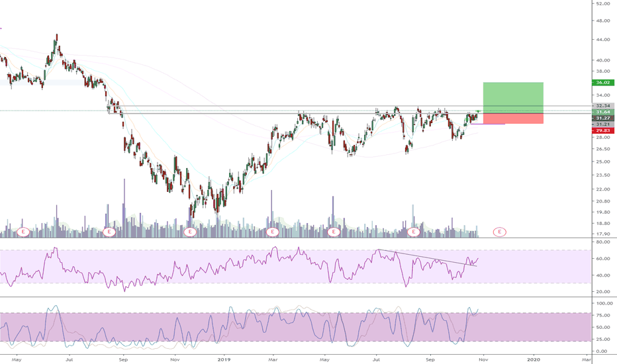Click the descending trendline on the RSI panel
The width and height of the screenshot is (617, 364).
[x=428, y=258]
